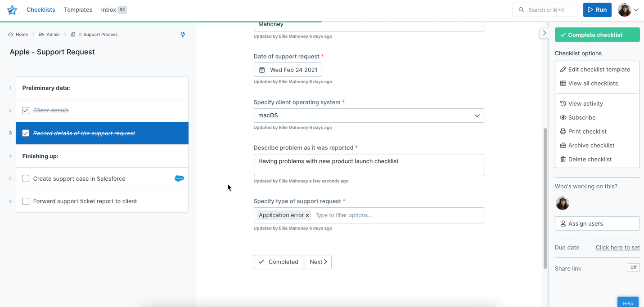Click the page vertical scrollbar
The image size is (644, 307).
point(545,198)
